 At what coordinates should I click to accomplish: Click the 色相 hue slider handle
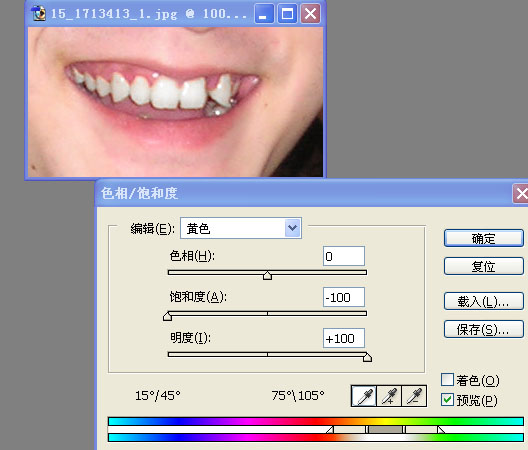[267, 275]
